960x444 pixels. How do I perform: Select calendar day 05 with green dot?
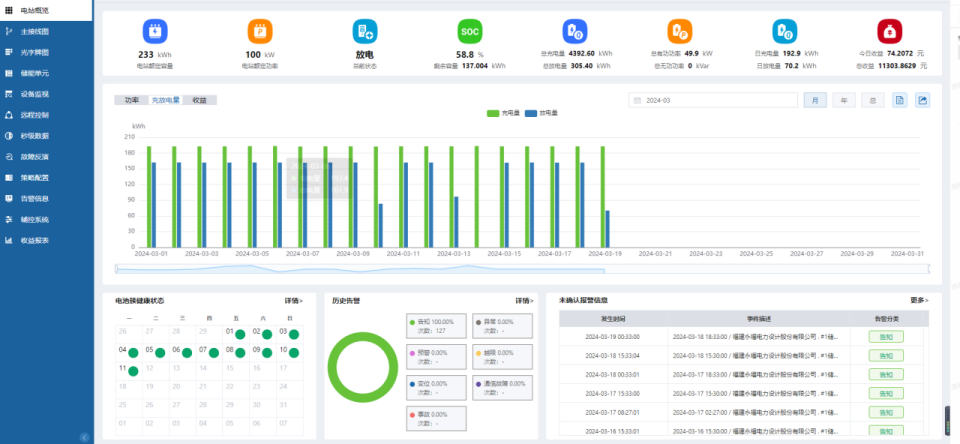click(156, 352)
